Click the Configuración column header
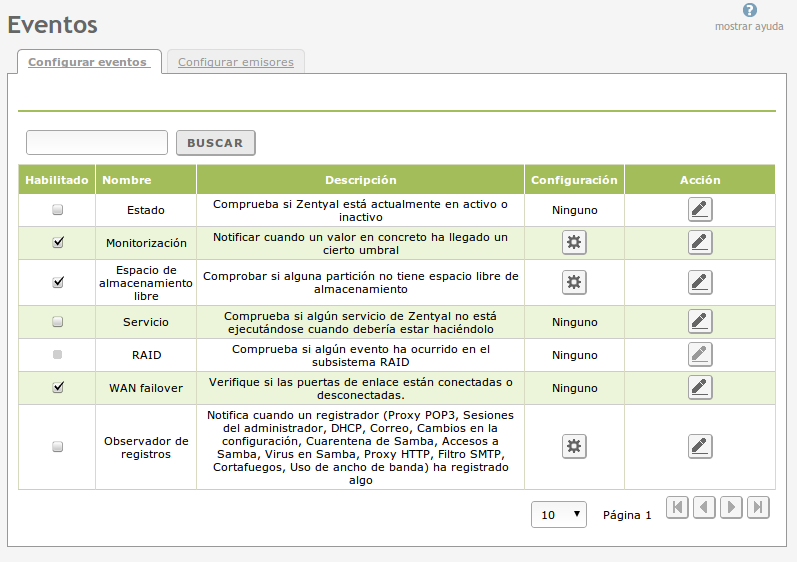The height and width of the screenshot is (562, 797). pos(574,180)
